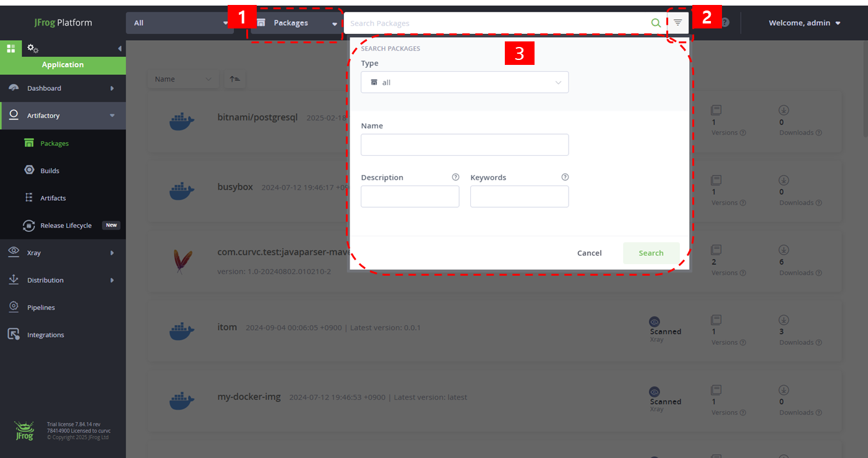Click the bitnami/postgresql Docker whale icon
Screen dimensions: 868x458
[182, 121]
